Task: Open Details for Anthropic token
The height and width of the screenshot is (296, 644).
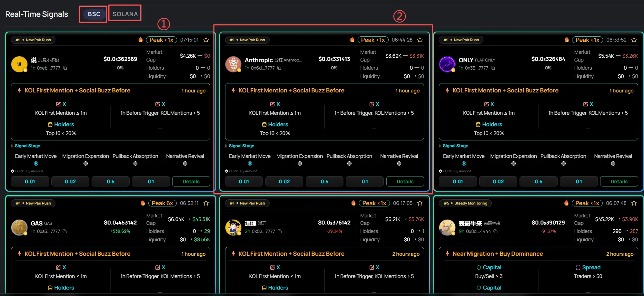Action: click(x=405, y=181)
